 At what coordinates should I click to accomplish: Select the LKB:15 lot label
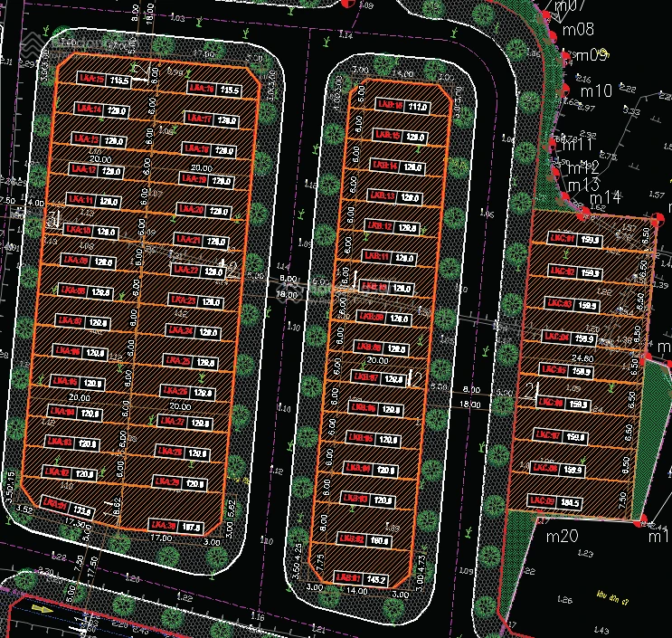(386, 136)
